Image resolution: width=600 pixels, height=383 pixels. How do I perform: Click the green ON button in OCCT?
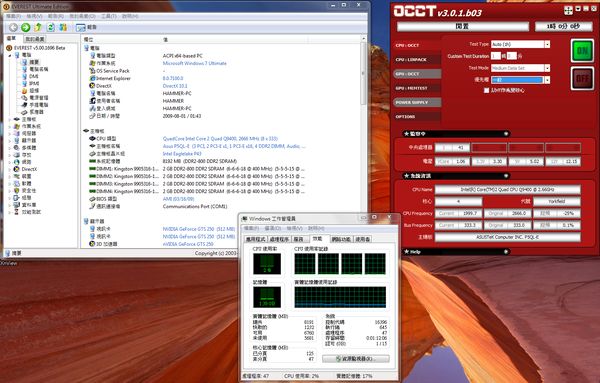(582, 51)
